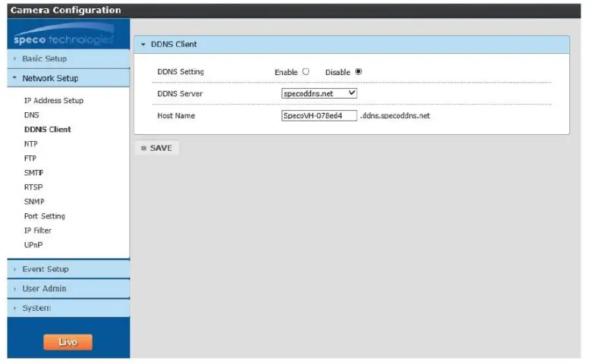Click the SAVE button

pos(157,148)
